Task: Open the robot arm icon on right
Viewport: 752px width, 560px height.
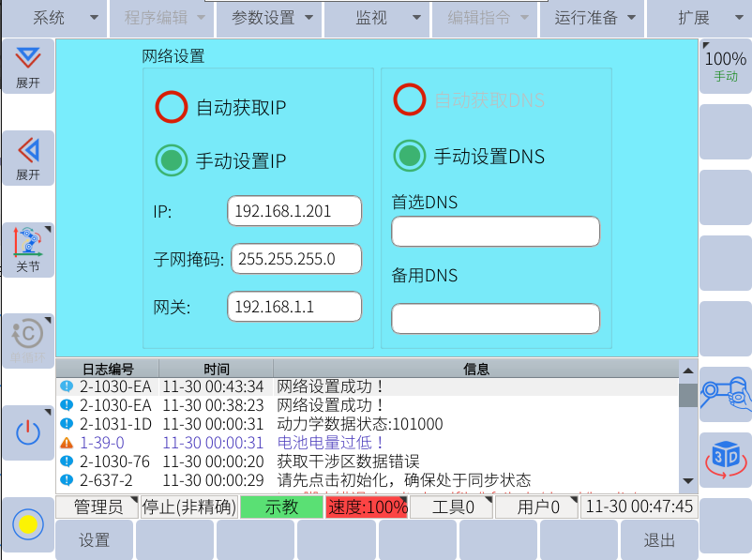Action: pyautogui.click(x=726, y=394)
